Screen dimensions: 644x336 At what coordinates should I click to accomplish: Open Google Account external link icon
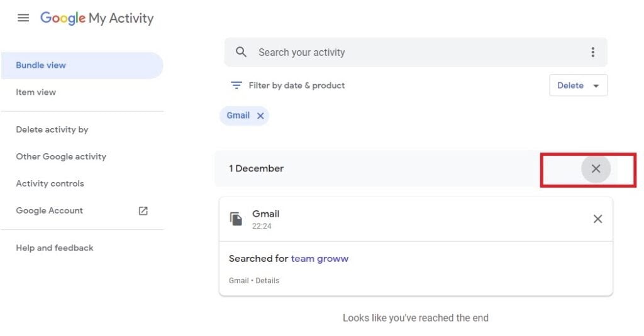pyautogui.click(x=143, y=211)
